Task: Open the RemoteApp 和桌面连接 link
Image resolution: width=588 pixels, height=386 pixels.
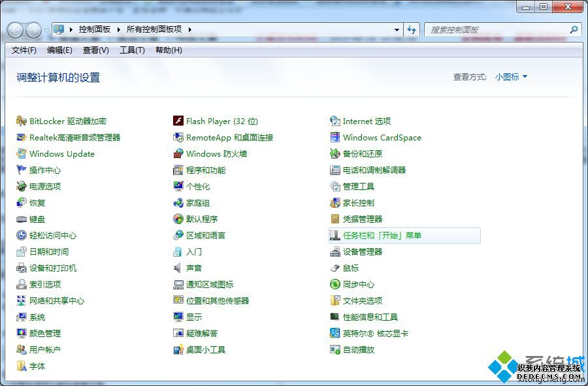Action: coord(229,138)
